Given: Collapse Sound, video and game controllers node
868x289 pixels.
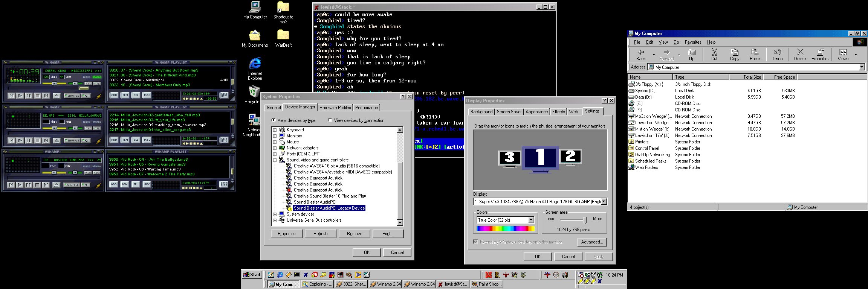Looking at the screenshot, I should coord(275,160).
